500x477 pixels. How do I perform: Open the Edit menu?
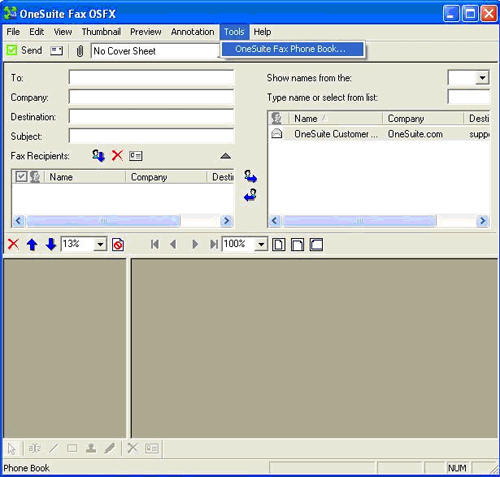[x=37, y=32]
